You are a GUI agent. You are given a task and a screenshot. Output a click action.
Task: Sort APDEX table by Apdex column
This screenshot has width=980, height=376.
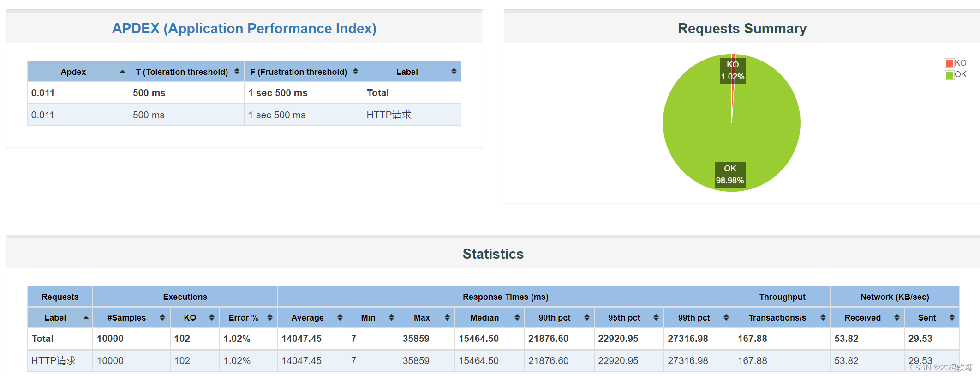point(78,72)
